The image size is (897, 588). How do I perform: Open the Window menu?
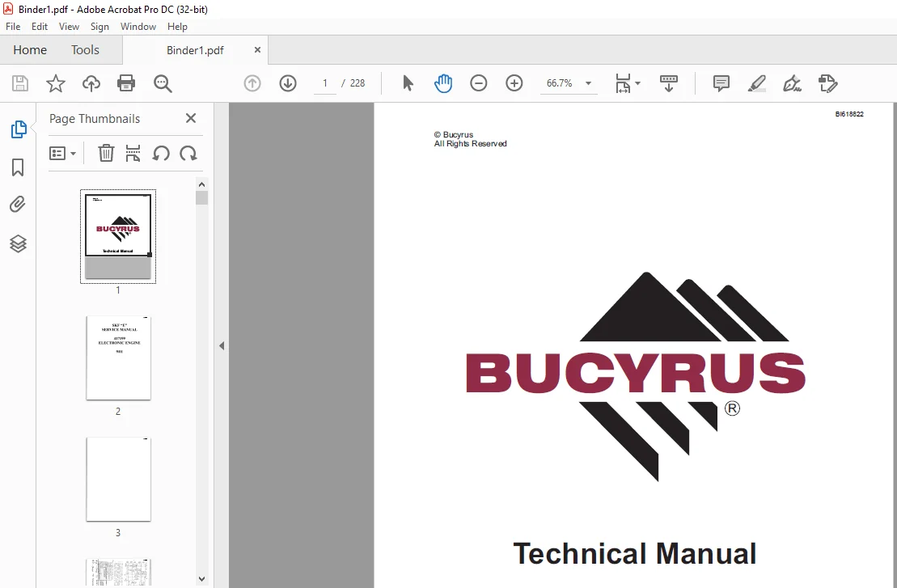[x=138, y=27]
